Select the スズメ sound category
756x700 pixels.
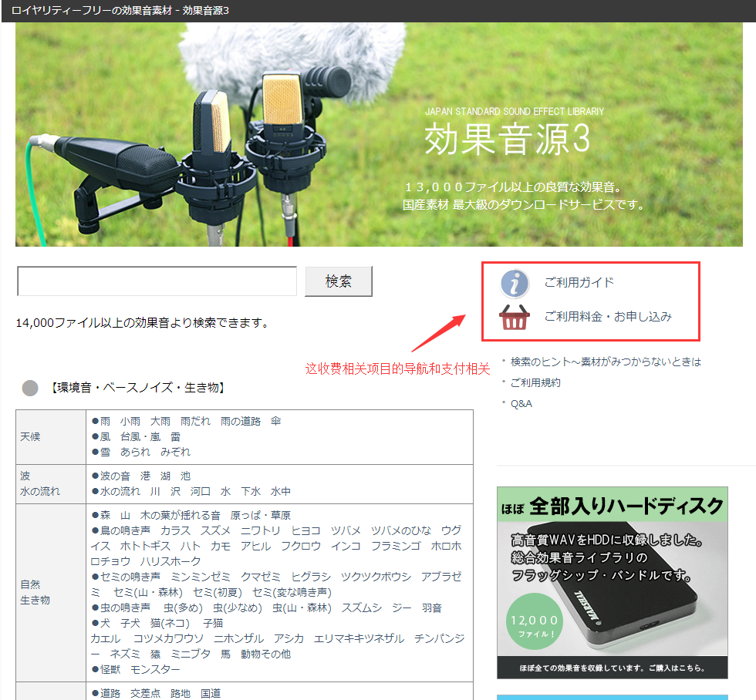click(x=215, y=531)
